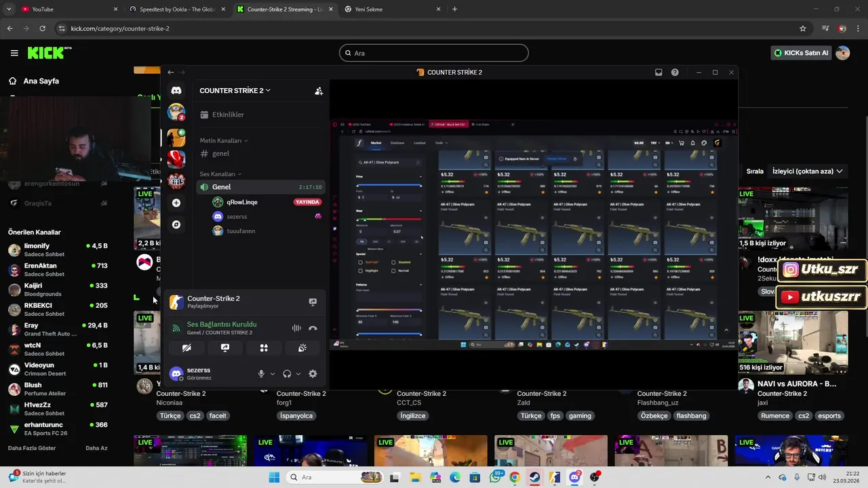Collapse the Metin Kanalları category
This screenshot has height=488, width=868.
[224, 140]
